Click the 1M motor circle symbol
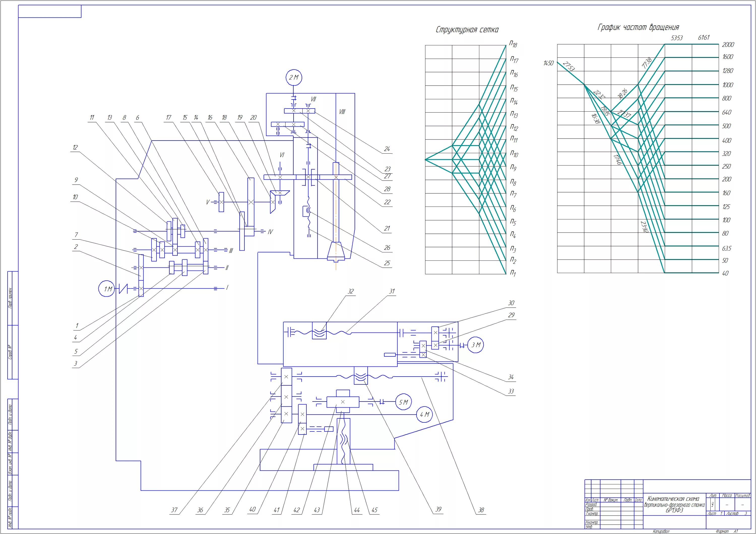 [x=107, y=289]
